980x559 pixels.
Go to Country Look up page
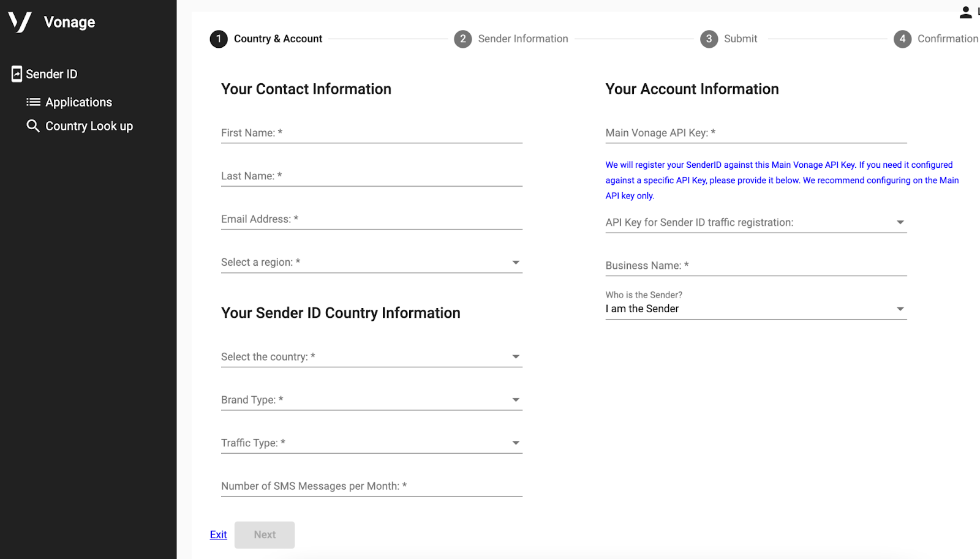(89, 126)
